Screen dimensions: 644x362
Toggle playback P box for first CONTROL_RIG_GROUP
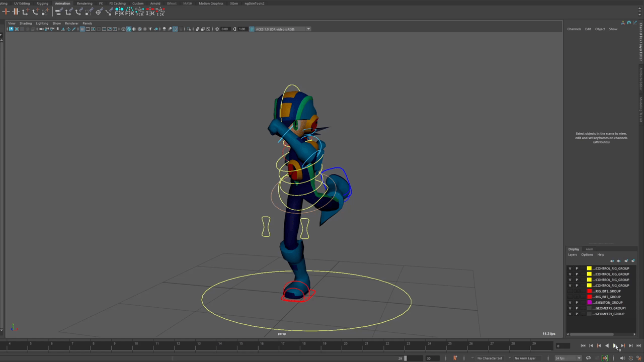577,268
